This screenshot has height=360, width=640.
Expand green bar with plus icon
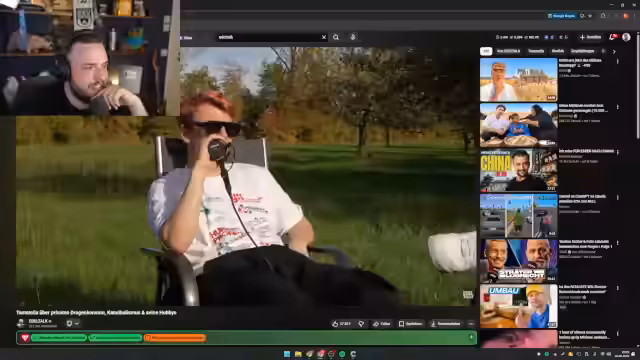pyautogui.click(x=471, y=338)
